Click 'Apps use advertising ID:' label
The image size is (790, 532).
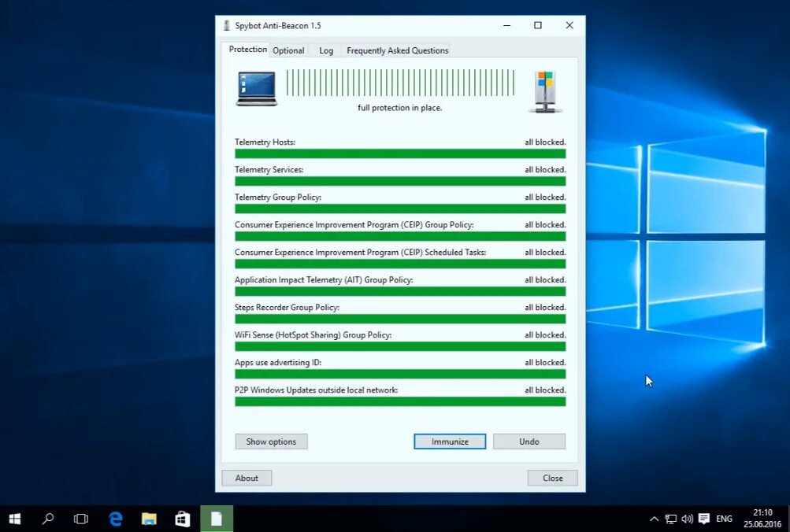(x=277, y=362)
